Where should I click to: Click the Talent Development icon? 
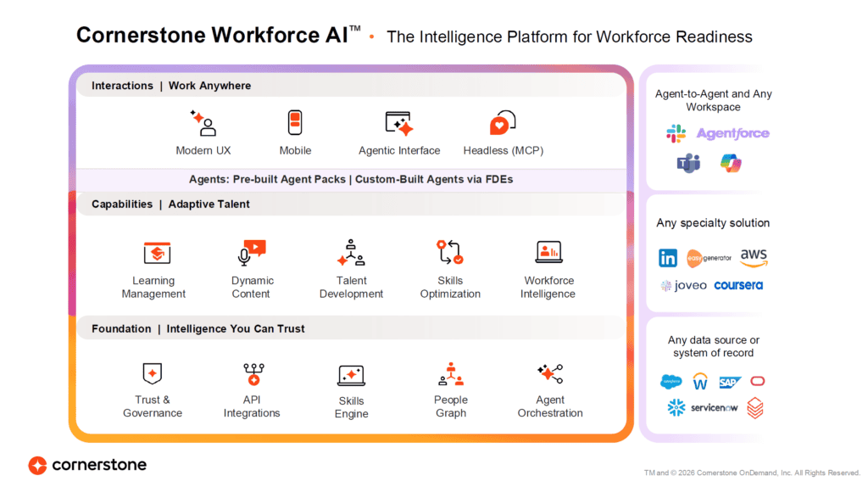351,253
